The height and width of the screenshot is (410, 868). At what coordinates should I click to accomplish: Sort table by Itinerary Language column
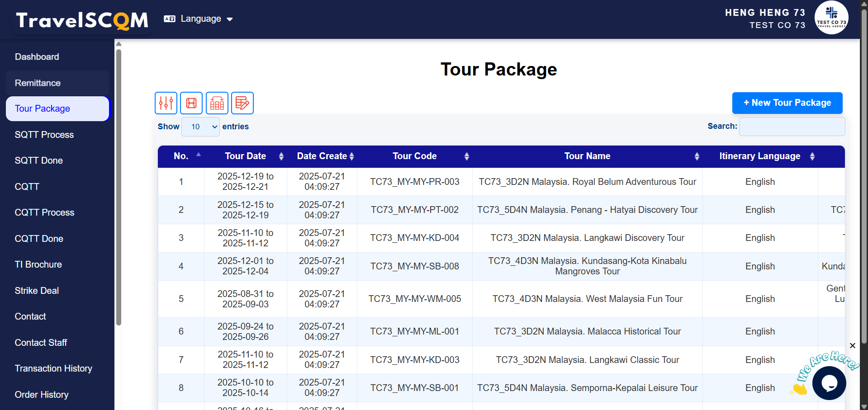(760, 156)
